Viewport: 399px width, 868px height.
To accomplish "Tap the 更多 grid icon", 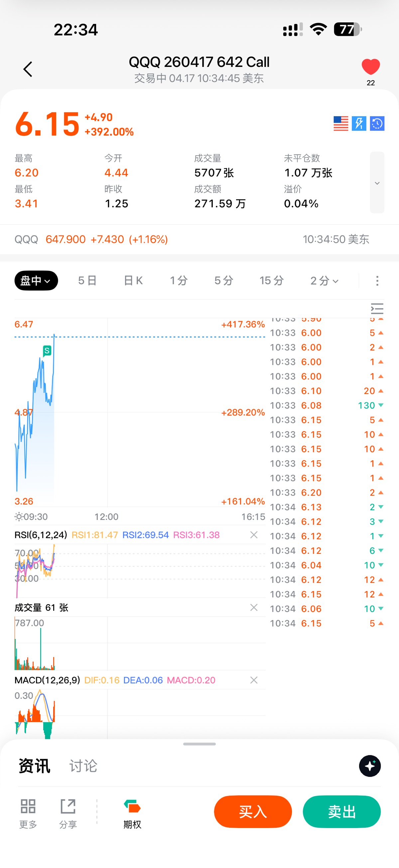I will pos(28,812).
